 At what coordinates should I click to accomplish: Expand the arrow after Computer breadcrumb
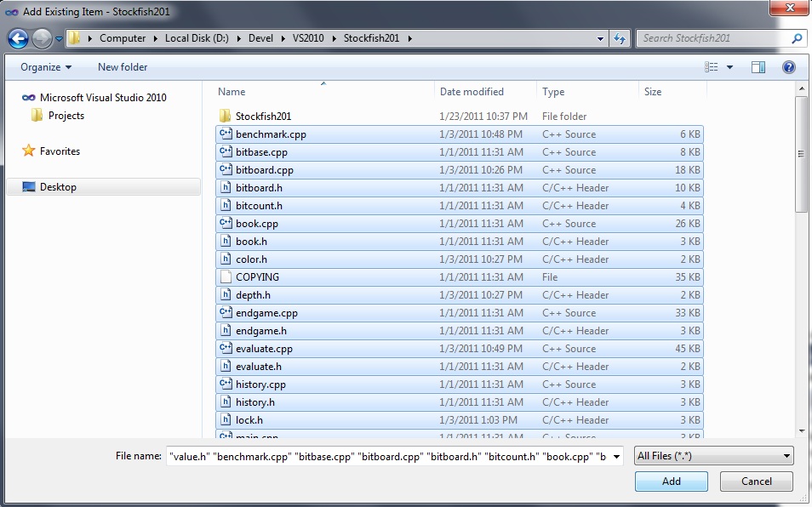pyautogui.click(x=156, y=38)
